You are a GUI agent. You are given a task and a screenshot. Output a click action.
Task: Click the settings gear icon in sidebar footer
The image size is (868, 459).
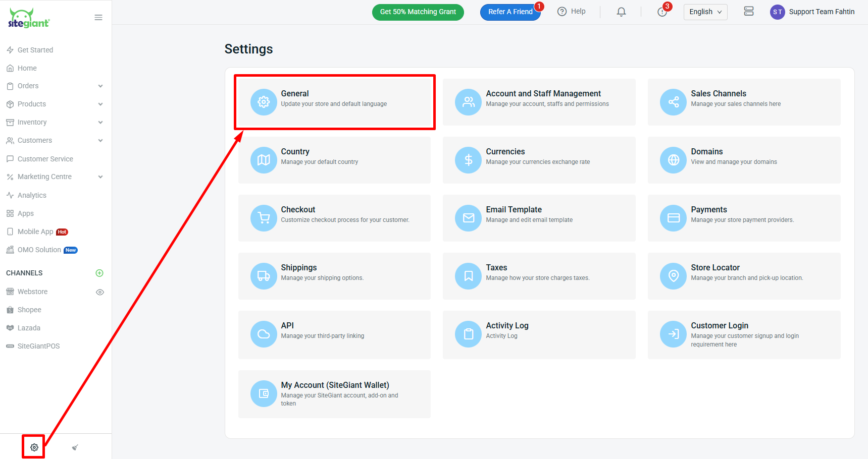pyautogui.click(x=34, y=447)
